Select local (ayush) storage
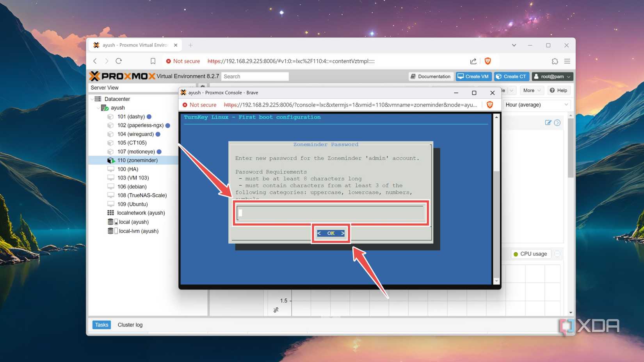The height and width of the screenshot is (362, 644). [x=133, y=222]
